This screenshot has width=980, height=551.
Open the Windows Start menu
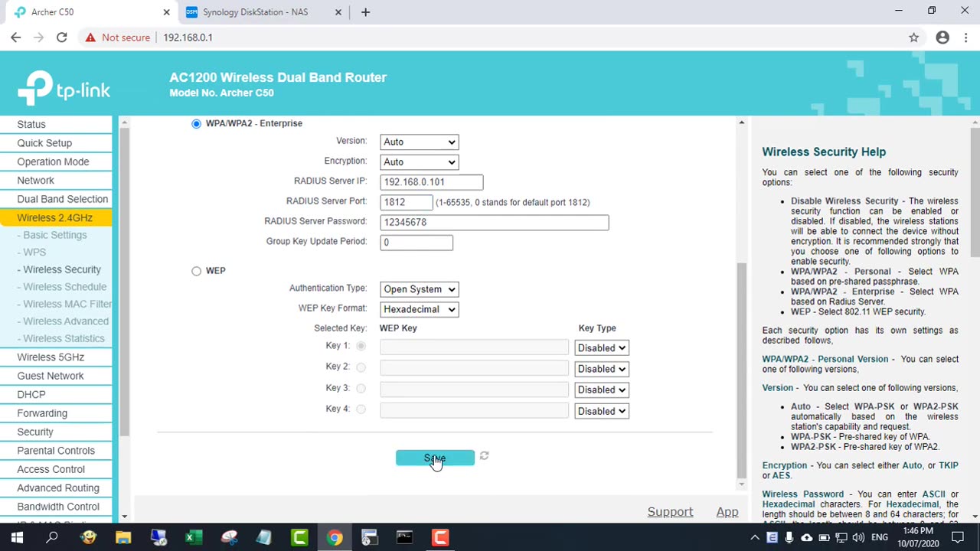pos(17,537)
